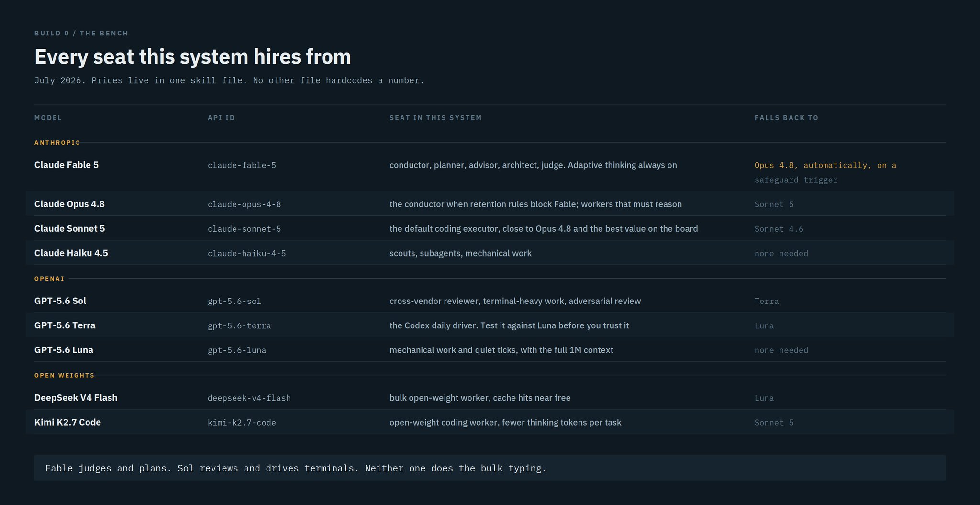
Task: Click the SEAT IN THIS SYSTEM column header
Action: pos(435,118)
